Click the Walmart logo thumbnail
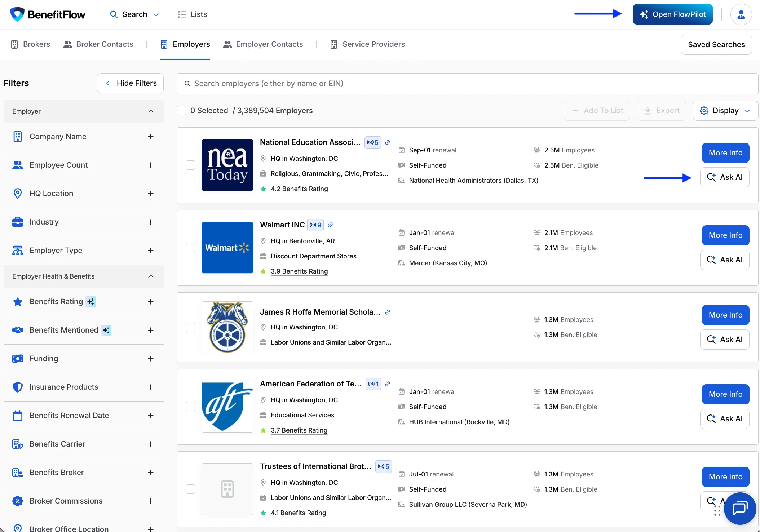760x532 pixels. click(x=227, y=248)
